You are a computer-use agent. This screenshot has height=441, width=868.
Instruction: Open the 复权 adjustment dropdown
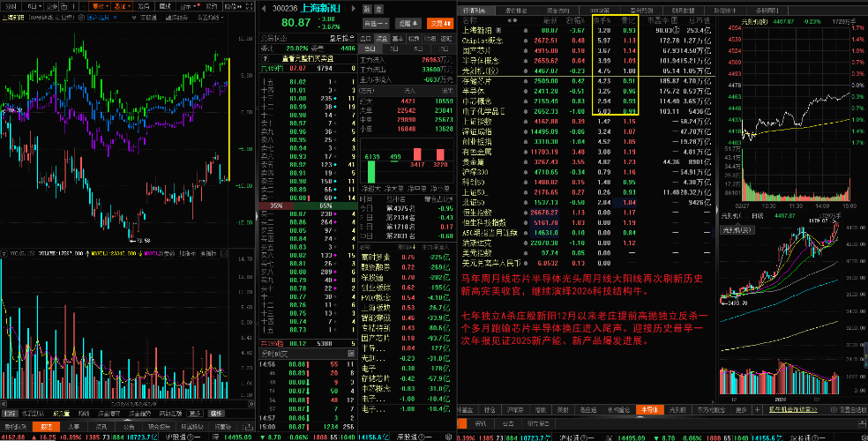(101, 7)
